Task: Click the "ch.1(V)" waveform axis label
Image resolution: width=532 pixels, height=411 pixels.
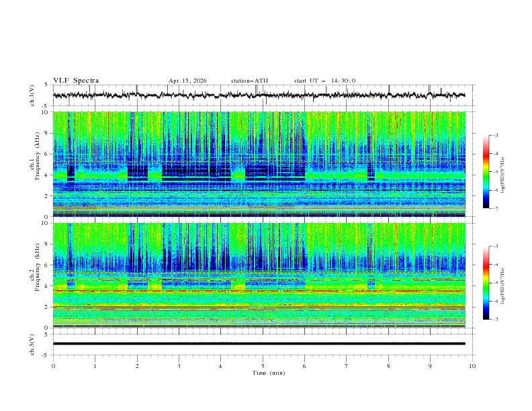Action: 32,95
